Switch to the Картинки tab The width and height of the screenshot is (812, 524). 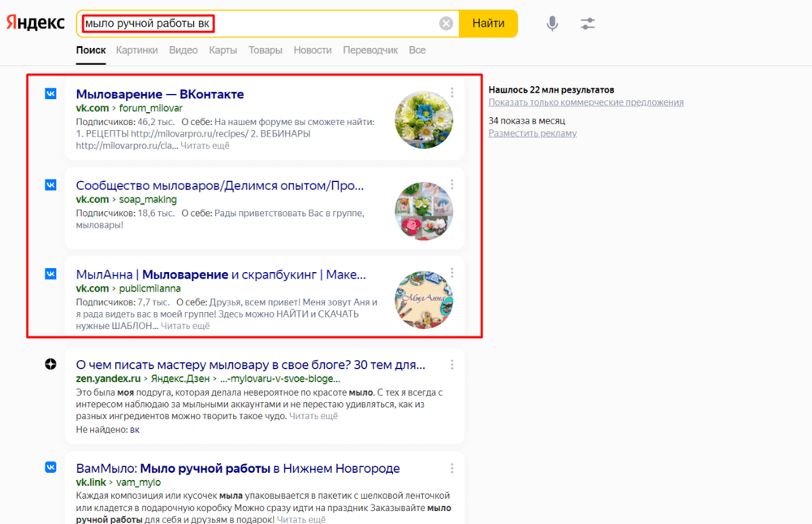[x=136, y=50]
